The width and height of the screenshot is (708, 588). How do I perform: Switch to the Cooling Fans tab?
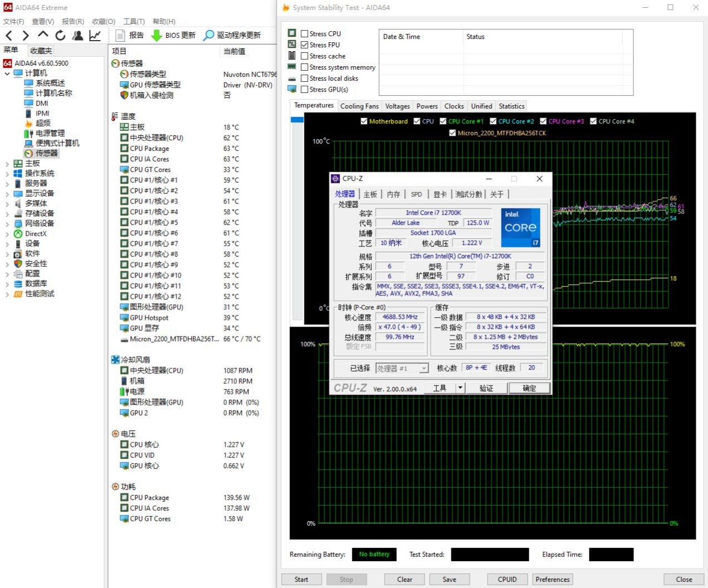(x=360, y=106)
